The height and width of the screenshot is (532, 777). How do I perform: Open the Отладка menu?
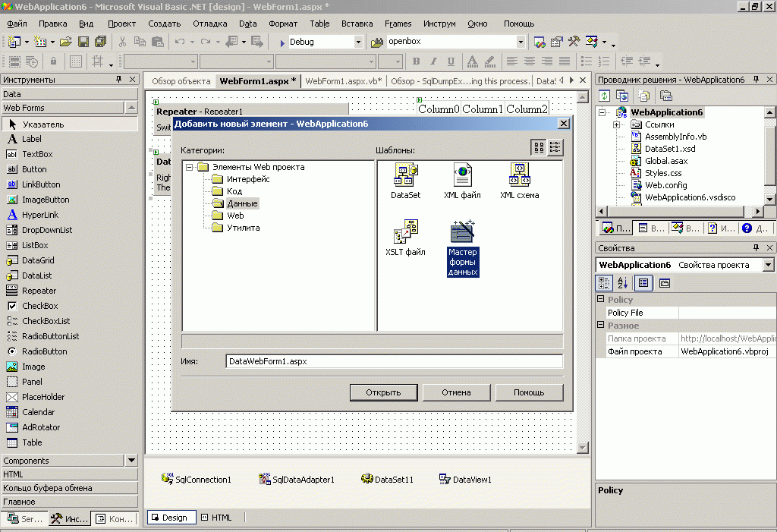pyautogui.click(x=210, y=24)
